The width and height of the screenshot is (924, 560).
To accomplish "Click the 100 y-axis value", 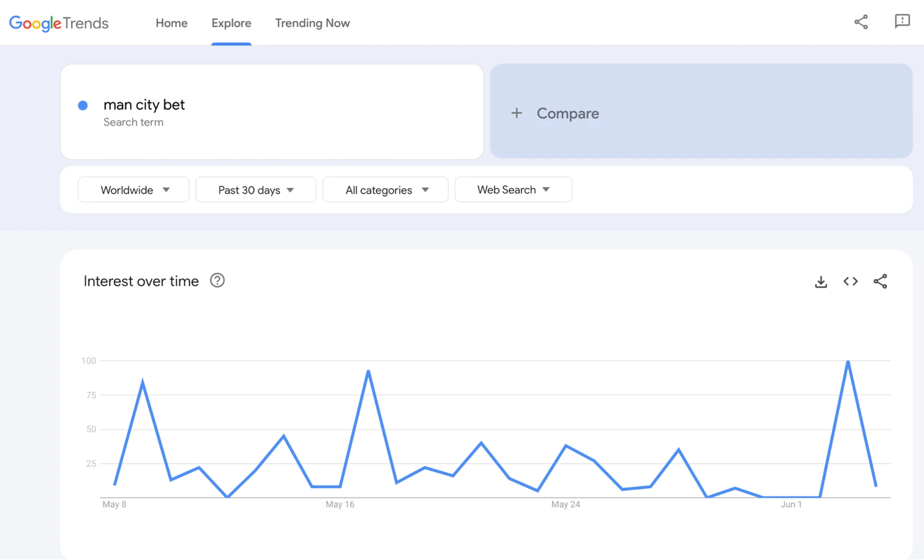I will [x=89, y=360].
